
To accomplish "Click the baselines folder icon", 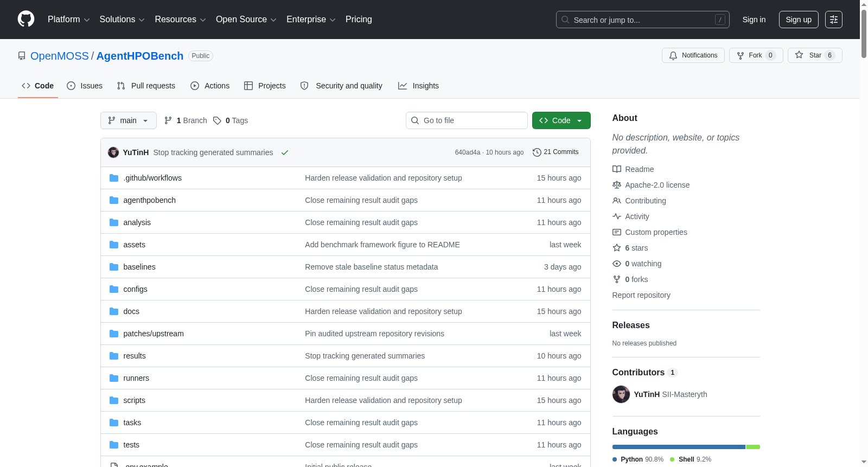I will 114,267.
